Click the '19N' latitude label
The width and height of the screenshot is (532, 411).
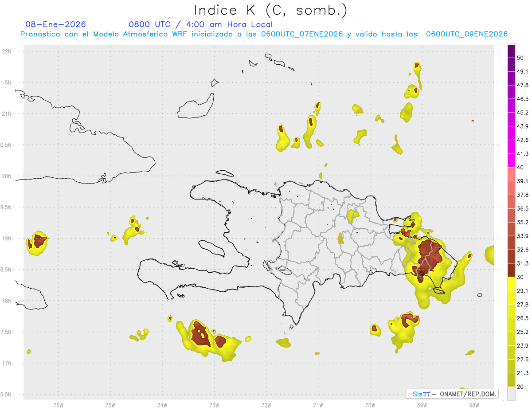point(7,238)
